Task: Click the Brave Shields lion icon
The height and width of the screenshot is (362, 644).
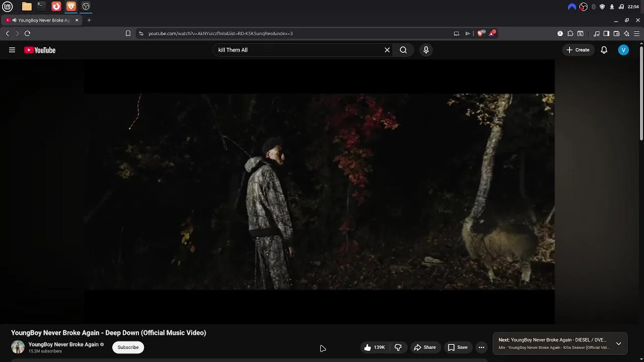Action: [480, 34]
